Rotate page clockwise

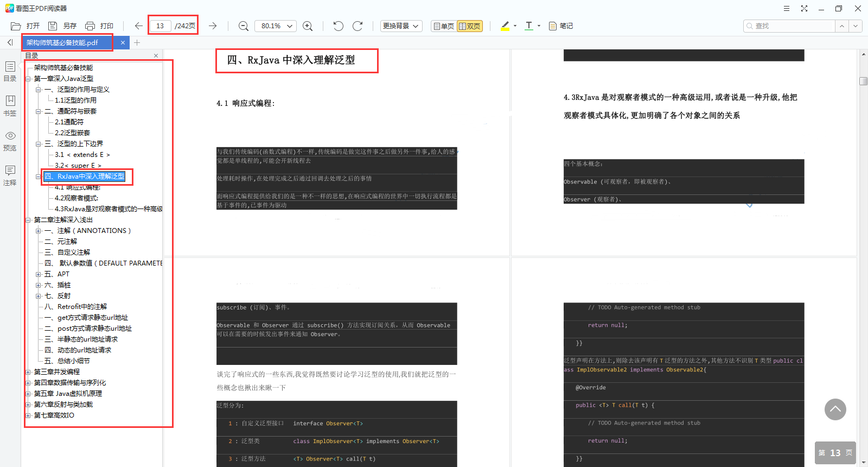[x=358, y=26]
